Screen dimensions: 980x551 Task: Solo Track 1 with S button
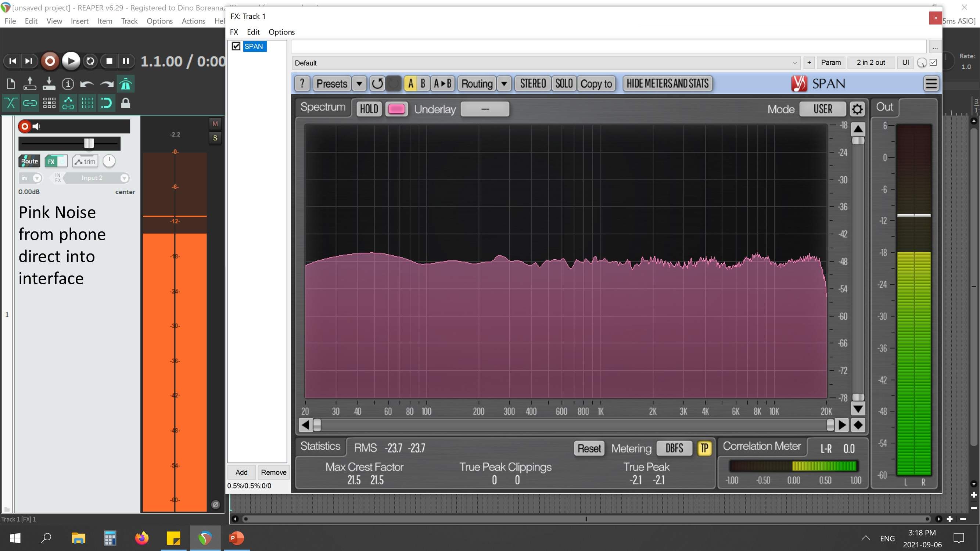point(215,138)
